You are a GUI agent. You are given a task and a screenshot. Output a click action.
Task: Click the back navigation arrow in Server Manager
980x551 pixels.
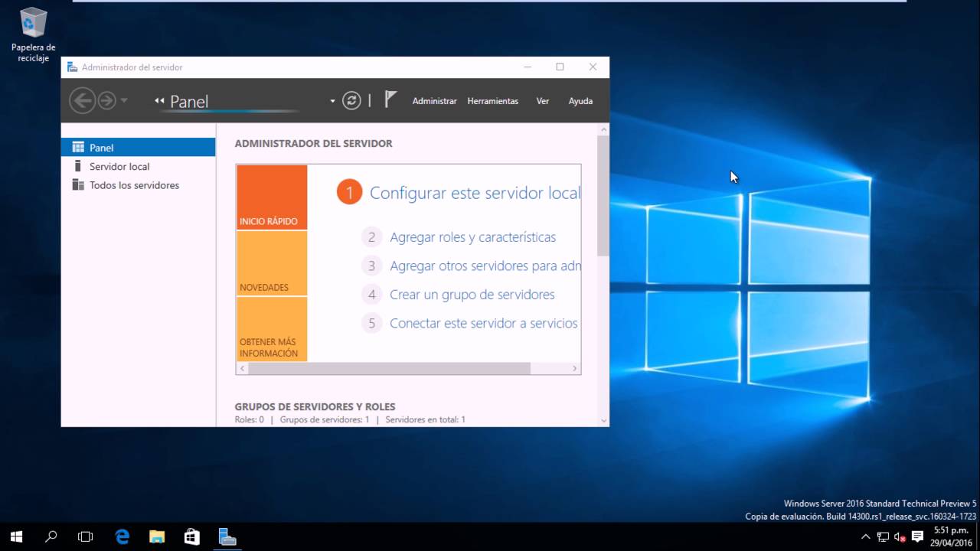click(x=82, y=100)
